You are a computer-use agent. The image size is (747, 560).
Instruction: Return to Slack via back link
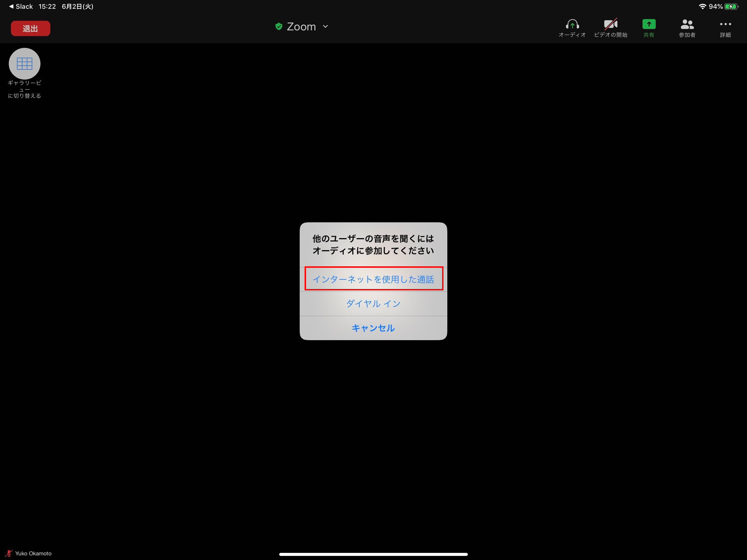(21, 6)
